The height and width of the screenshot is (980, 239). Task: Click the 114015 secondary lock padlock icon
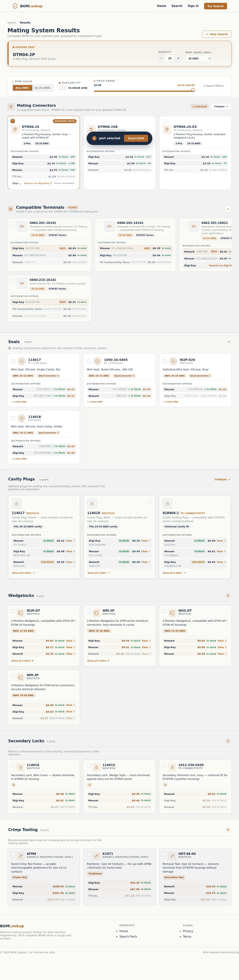[x=97, y=767]
